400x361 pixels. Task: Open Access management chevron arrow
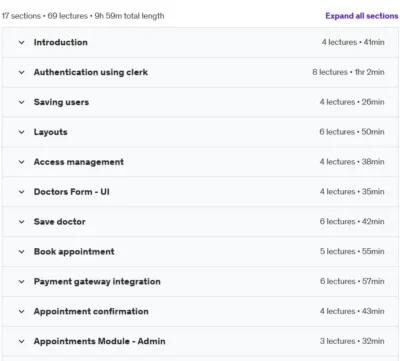[x=21, y=162]
